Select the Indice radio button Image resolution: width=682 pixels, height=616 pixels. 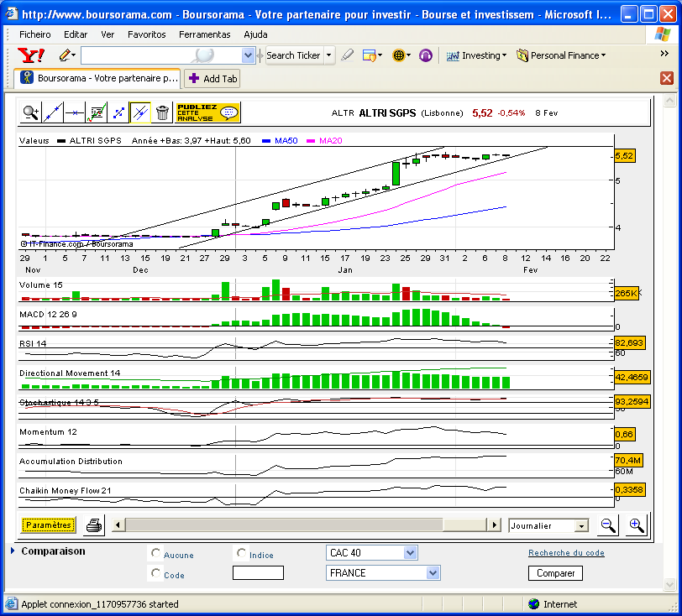[242, 554]
